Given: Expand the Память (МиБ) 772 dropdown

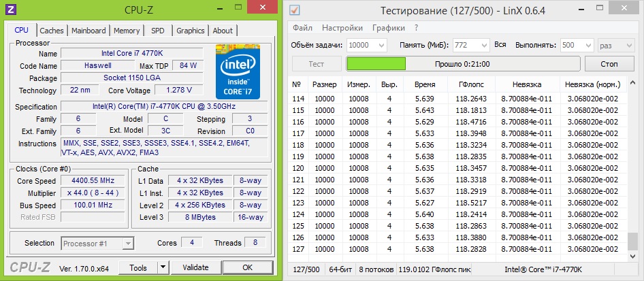Looking at the screenshot, I should point(471,45).
